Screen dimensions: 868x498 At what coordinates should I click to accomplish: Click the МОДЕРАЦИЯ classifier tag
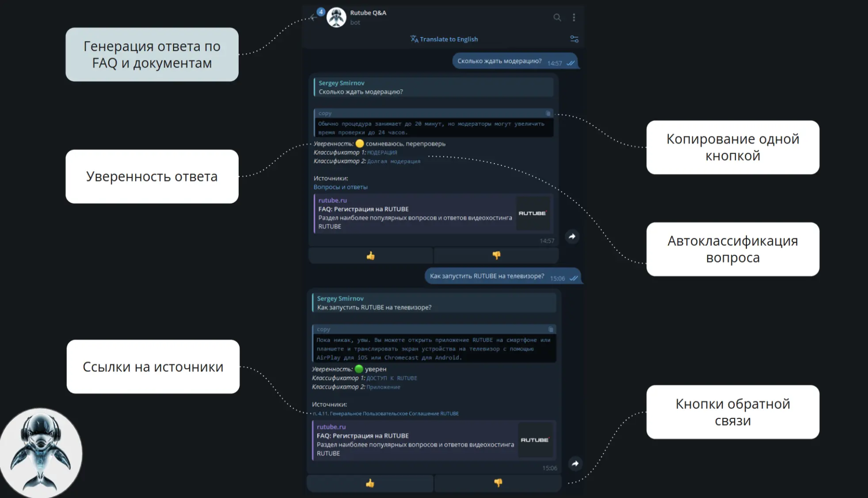point(382,153)
